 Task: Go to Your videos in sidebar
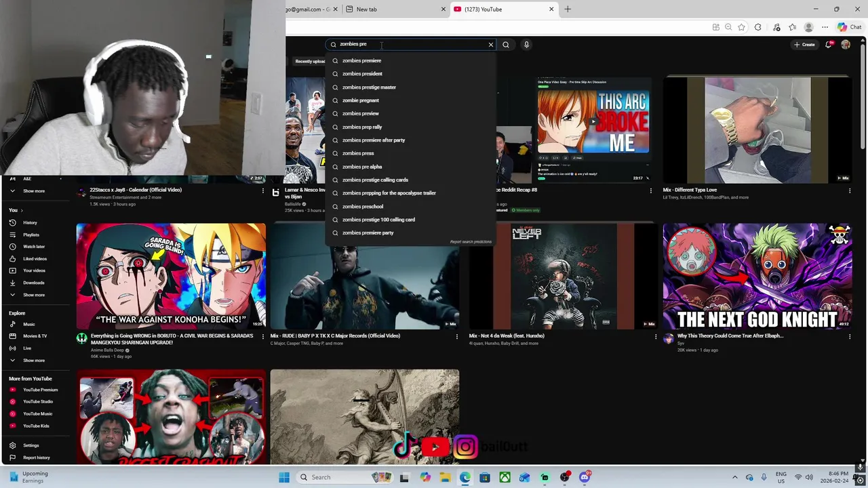34,270
